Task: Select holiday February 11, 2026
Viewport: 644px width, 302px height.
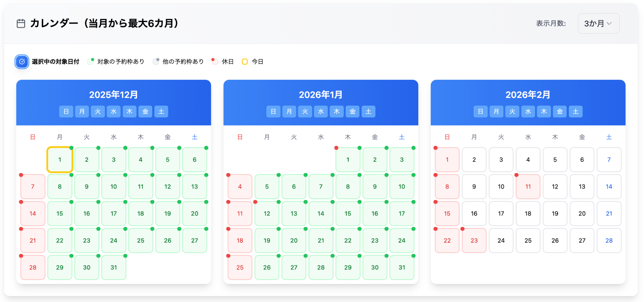Action: coord(528,187)
